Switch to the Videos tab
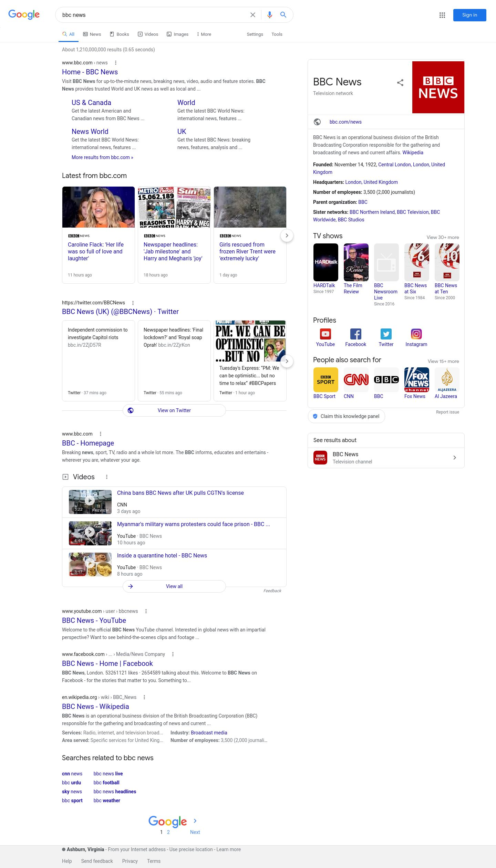This screenshot has width=496, height=868. click(148, 34)
